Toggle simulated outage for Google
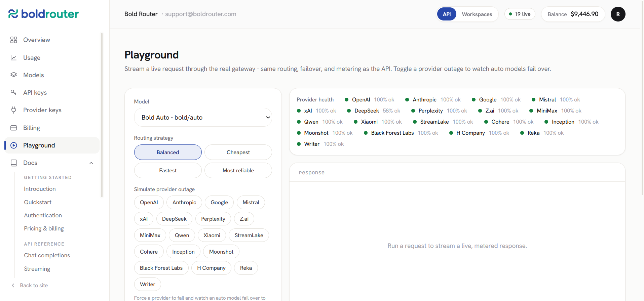 coord(219,202)
